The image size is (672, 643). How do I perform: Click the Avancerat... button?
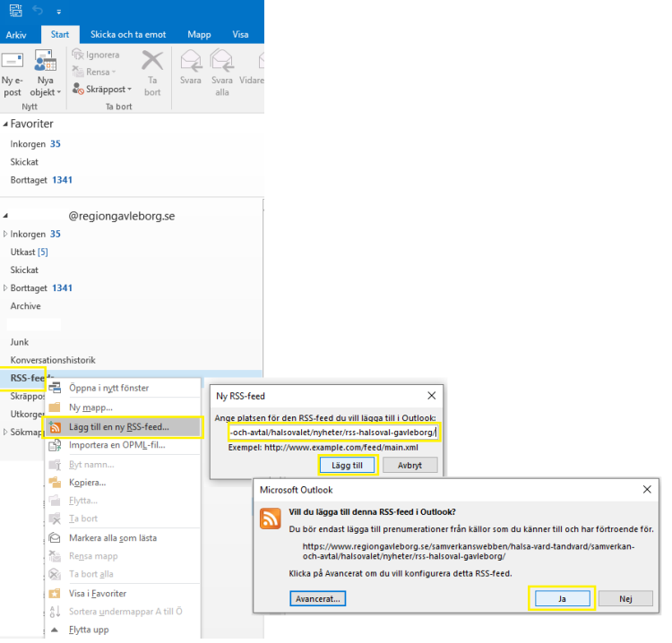(318, 599)
